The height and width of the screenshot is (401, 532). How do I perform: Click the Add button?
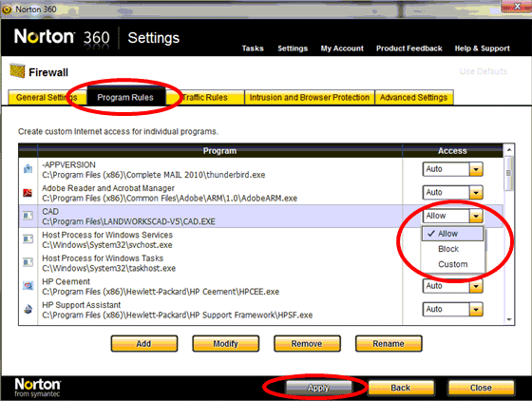[x=143, y=344]
